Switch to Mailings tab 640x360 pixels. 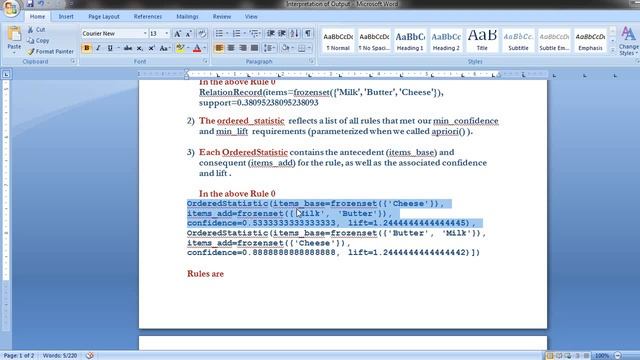tap(187, 17)
